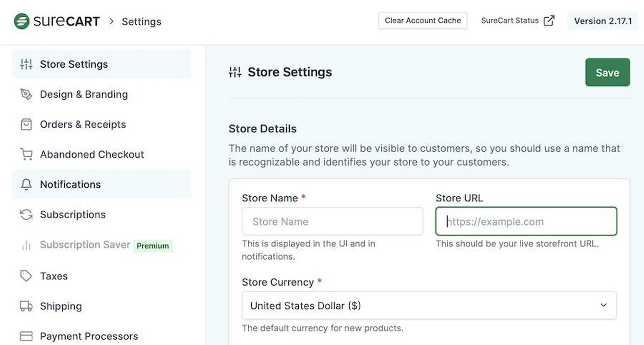Save the store settings

click(x=608, y=72)
